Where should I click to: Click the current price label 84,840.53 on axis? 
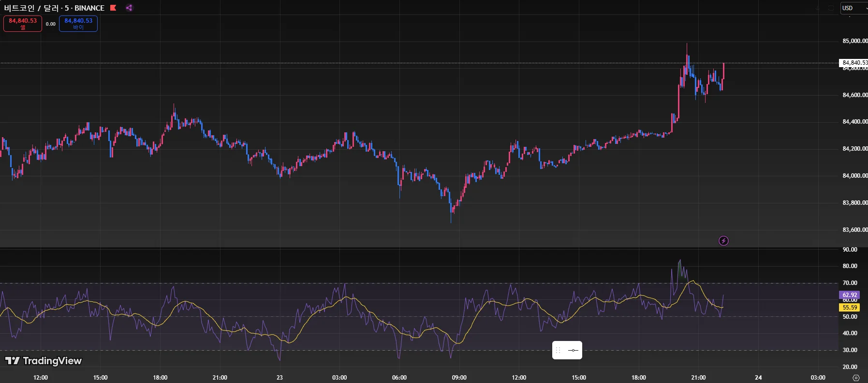coord(853,63)
